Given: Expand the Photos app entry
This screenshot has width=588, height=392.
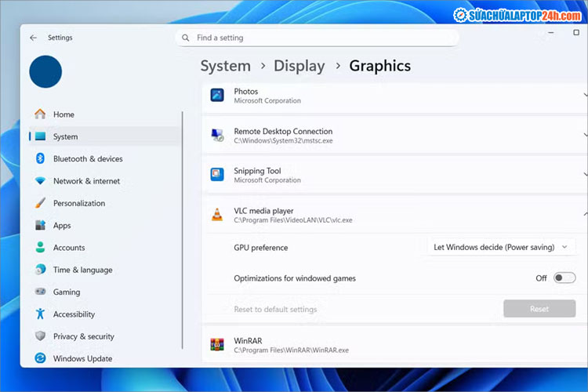Looking at the screenshot, I should click(x=584, y=95).
